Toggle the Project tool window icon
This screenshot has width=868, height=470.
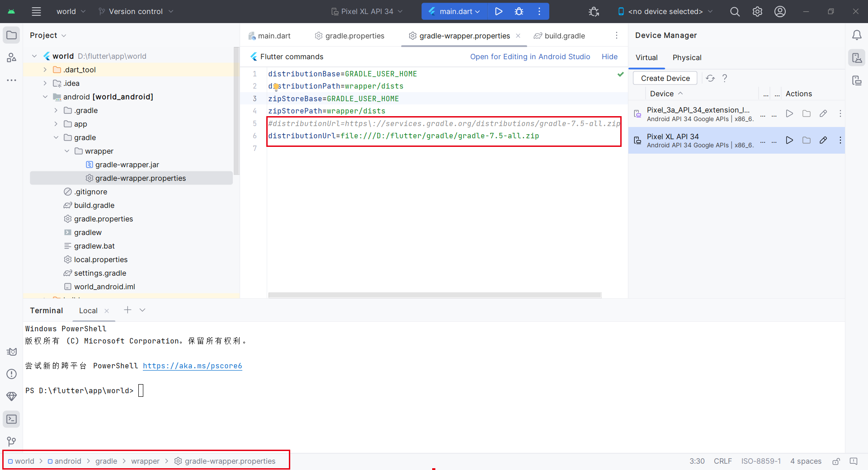coord(12,35)
